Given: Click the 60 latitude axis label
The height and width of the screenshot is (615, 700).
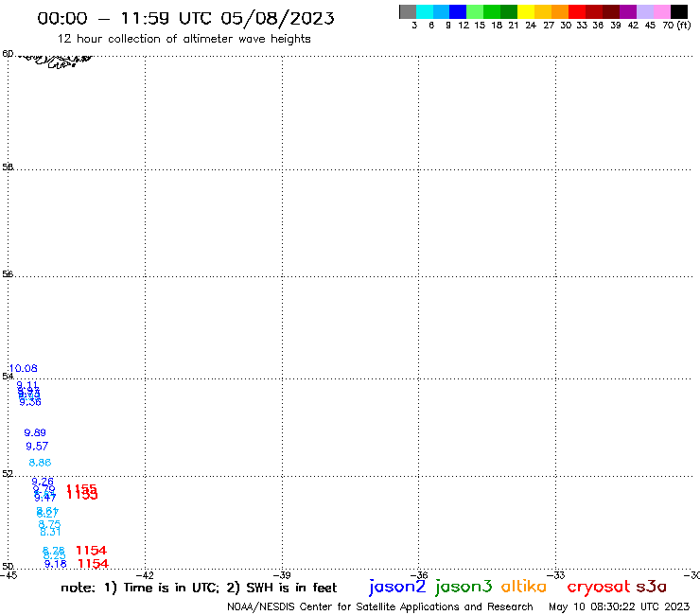Looking at the screenshot, I should coord(8,54).
